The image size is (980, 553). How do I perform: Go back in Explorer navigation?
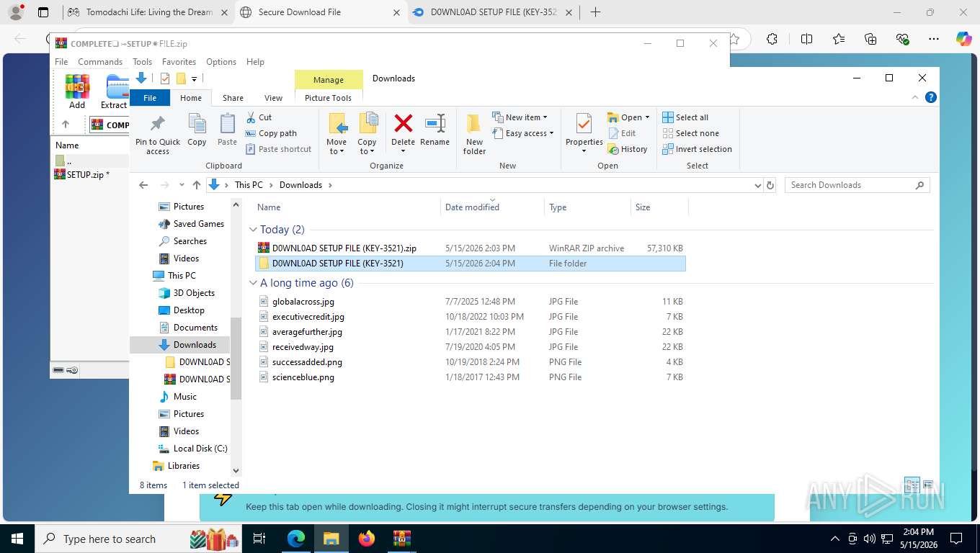[x=143, y=185]
